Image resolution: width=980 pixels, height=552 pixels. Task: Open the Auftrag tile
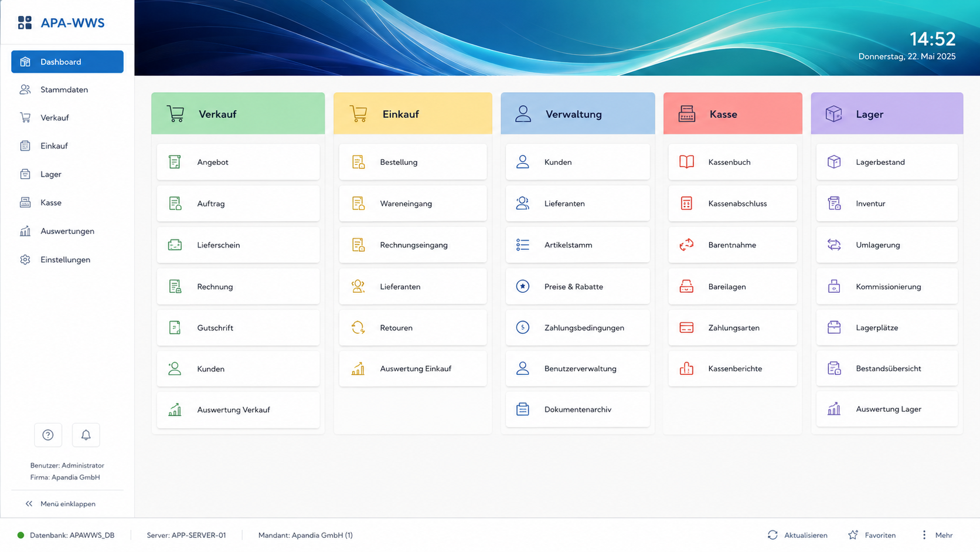point(238,204)
